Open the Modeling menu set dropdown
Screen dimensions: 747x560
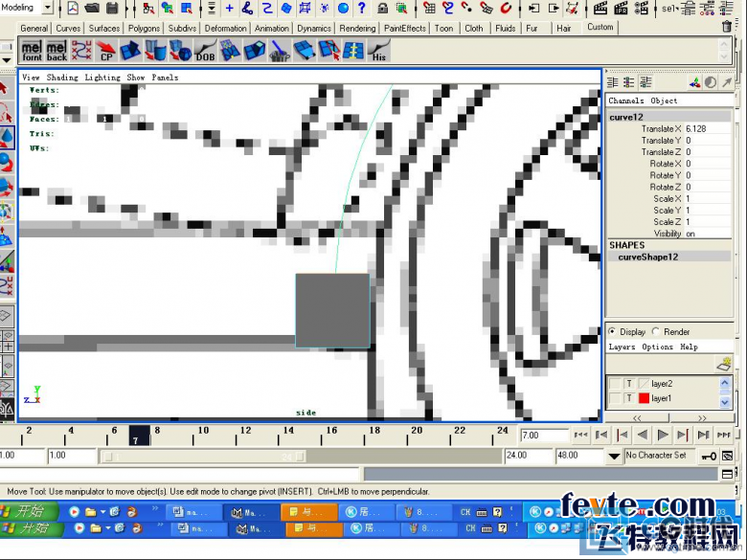(x=48, y=8)
